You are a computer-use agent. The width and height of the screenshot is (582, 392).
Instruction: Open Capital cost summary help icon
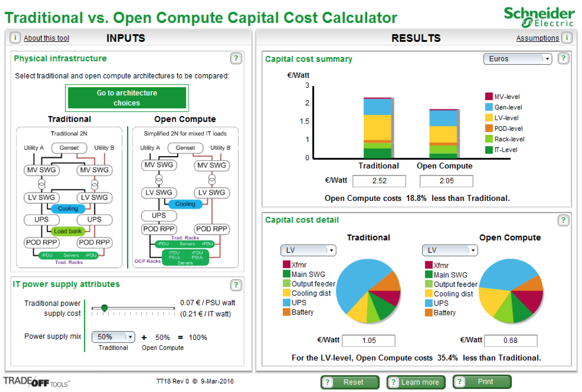click(x=563, y=59)
